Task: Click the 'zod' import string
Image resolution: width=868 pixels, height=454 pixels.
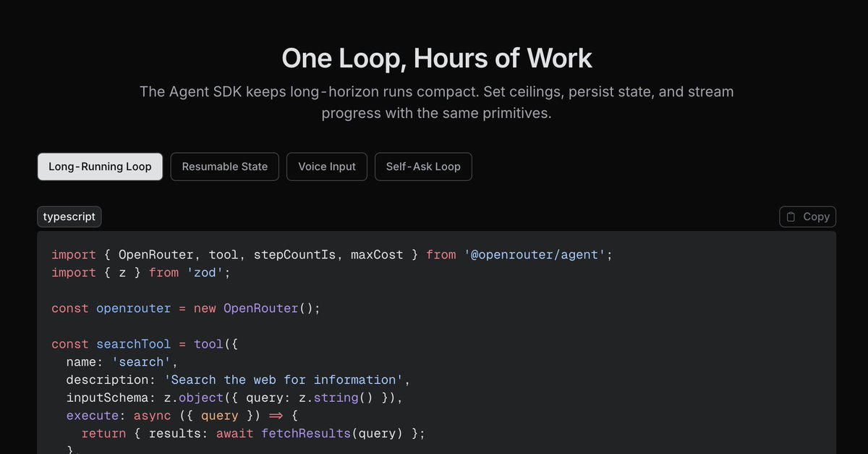Action: coord(206,272)
